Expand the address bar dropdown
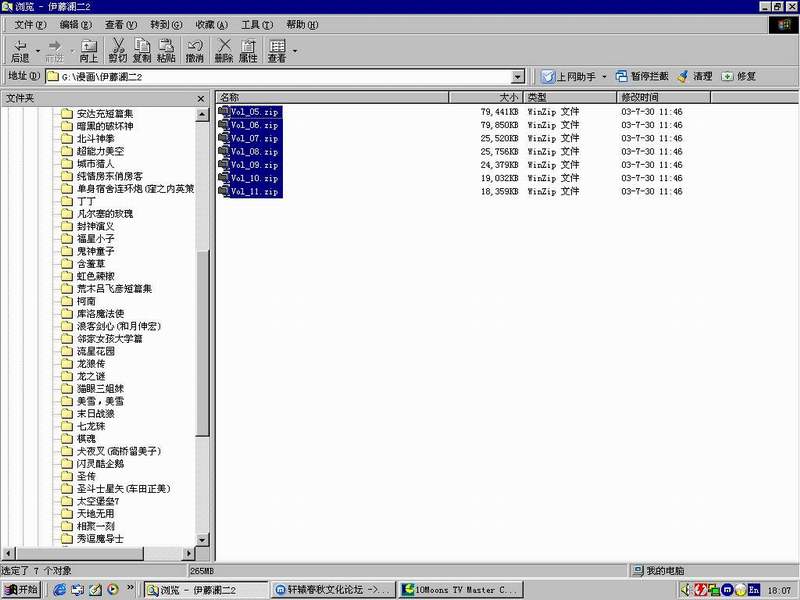Image resolution: width=800 pixels, height=600 pixels. tap(518, 77)
